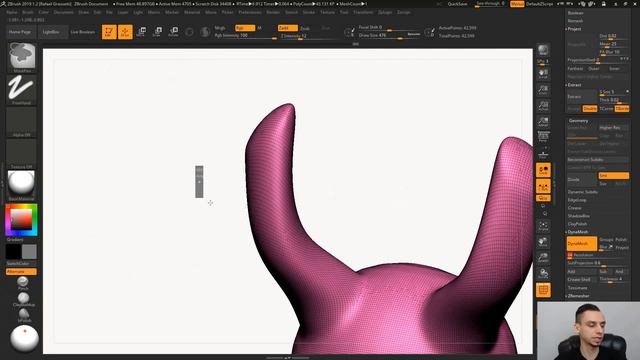Pick a color in the color picker

pos(21,220)
